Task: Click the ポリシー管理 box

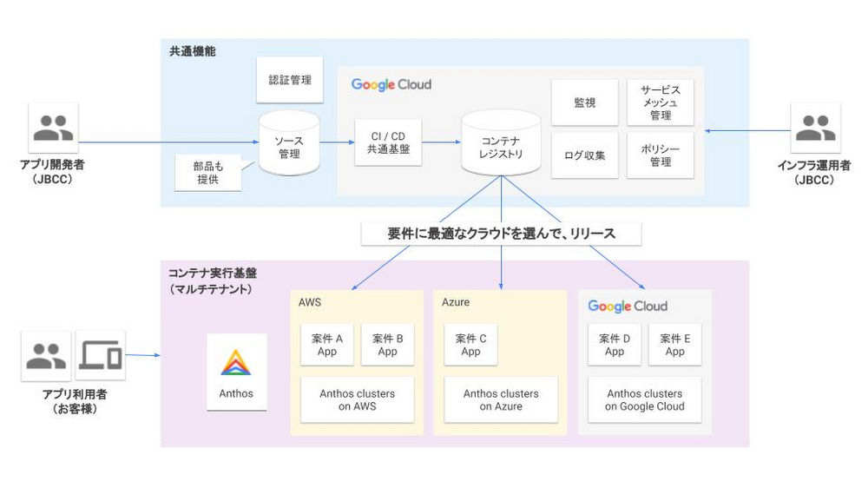Action: (660, 155)
